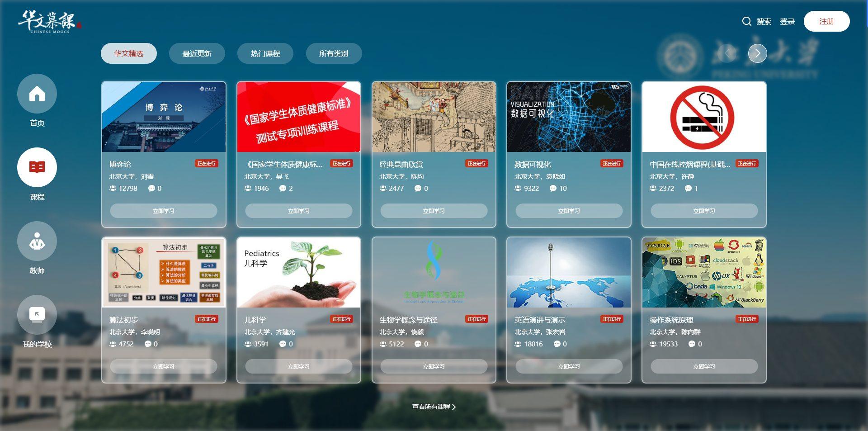
Task: Click the 正在进行 badge on 操作系统原理
Action: coord(746,319)
